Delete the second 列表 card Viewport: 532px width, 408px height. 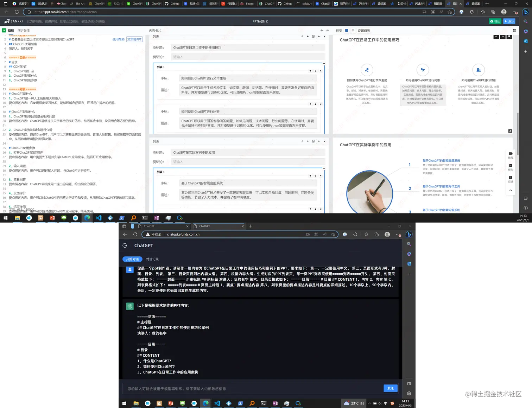(324, 141)
